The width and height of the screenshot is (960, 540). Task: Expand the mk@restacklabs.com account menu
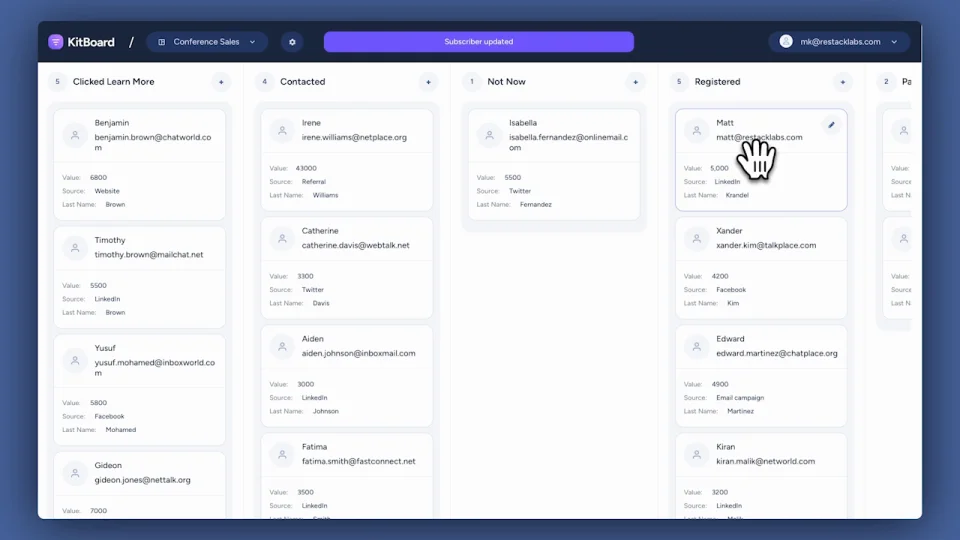(x=839, y=42)
